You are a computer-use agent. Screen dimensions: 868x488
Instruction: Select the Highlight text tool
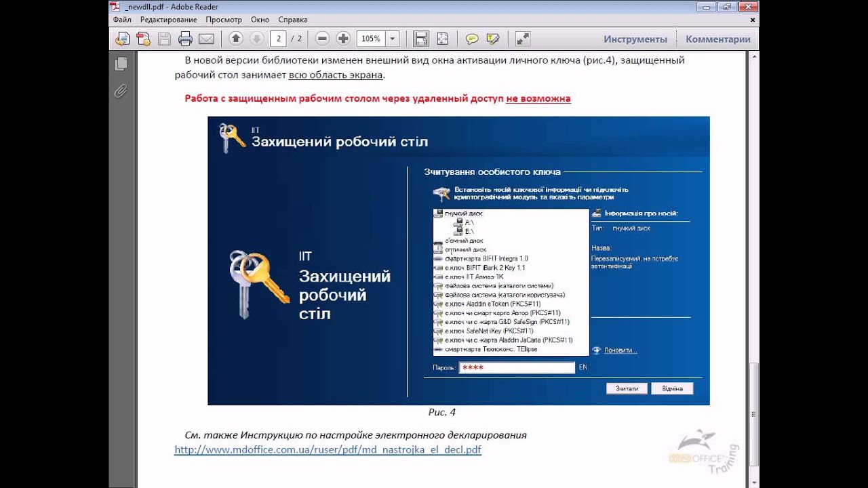(x=493, y=39)
